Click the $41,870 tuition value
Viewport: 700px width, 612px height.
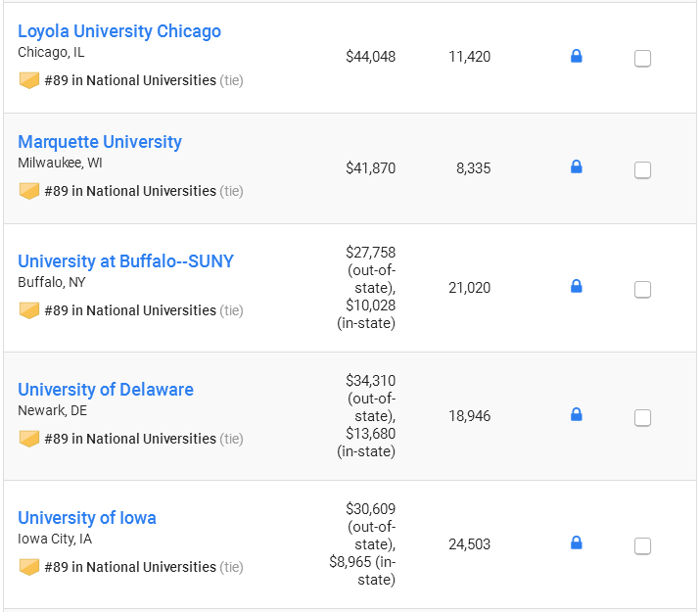370,168
